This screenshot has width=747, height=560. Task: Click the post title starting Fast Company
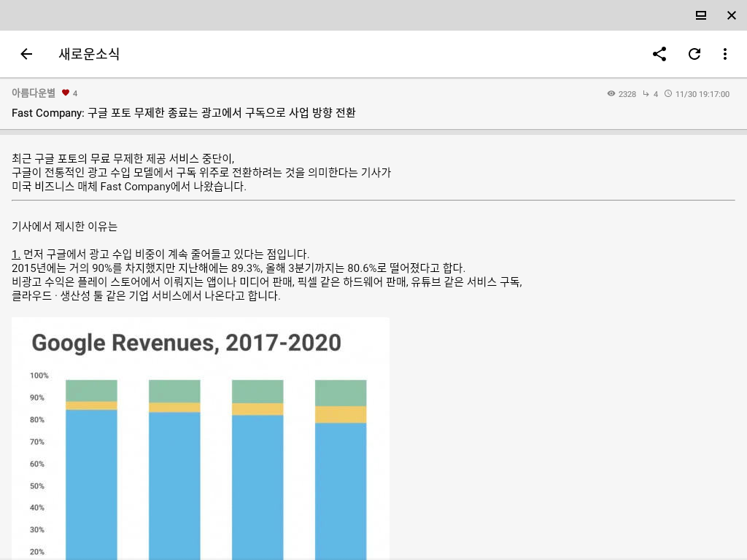point(183,113)
